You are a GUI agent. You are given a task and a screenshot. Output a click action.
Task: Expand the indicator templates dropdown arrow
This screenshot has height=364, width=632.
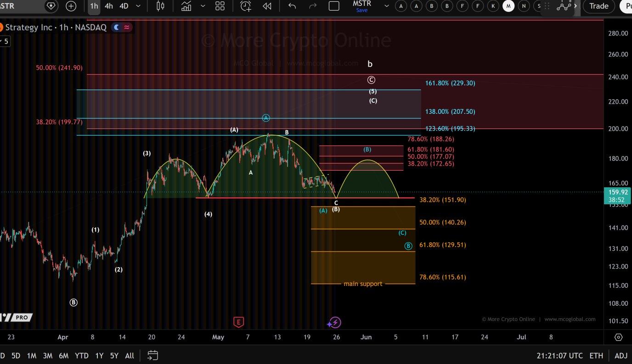point(203,6)
